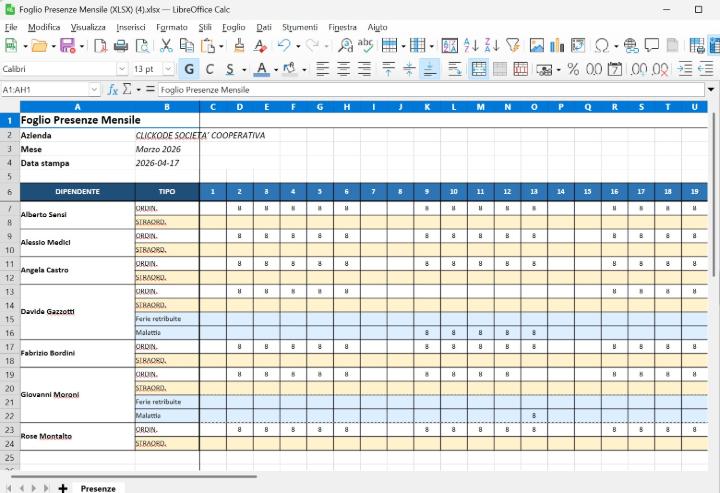This screenshot has height=493, width=720.
Task: Click column header K
Action: (x=427, y=106)
